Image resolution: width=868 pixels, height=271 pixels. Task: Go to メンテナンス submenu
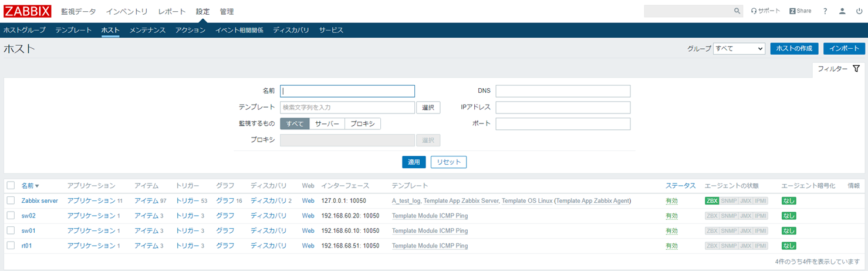coord(147,30)
